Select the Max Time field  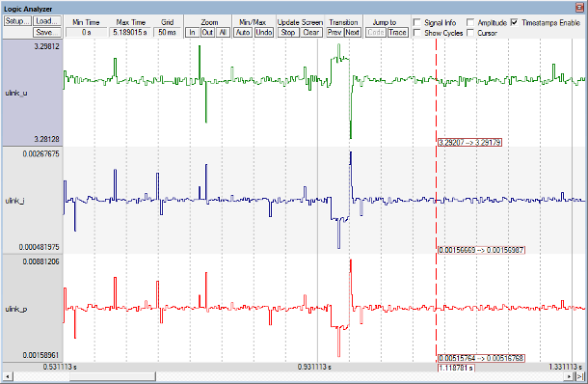tap(130, 33)
